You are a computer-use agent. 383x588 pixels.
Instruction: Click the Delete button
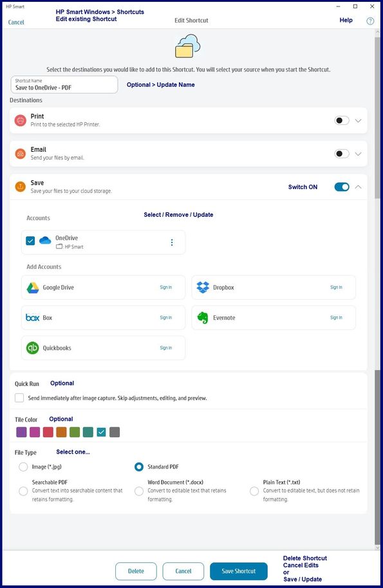[136, 571]
